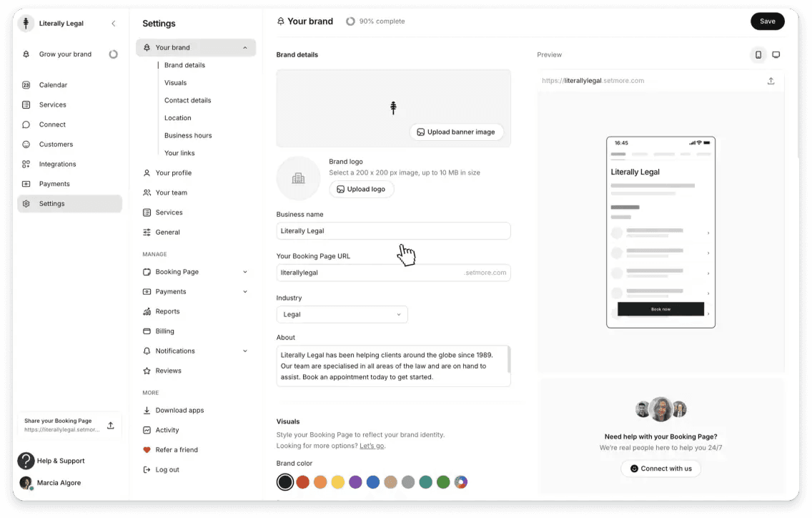
Task: Follow the Let's go link
Action: 371,446
